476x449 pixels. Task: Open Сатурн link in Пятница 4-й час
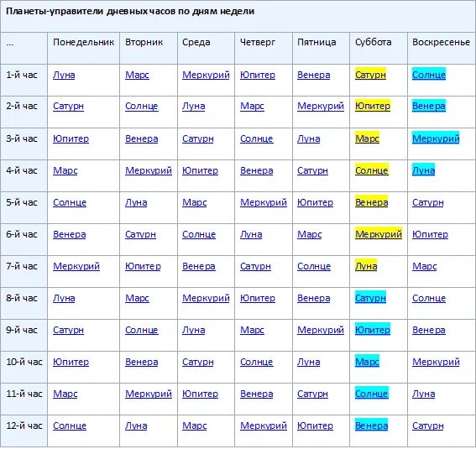[312, 171]
